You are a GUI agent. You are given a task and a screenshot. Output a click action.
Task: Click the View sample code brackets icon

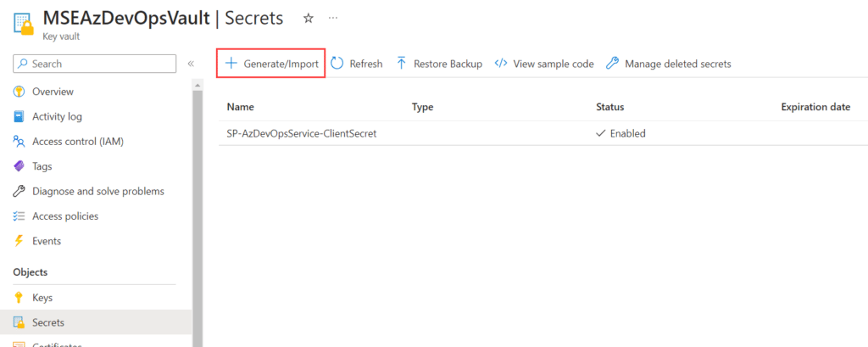(500, 63)
